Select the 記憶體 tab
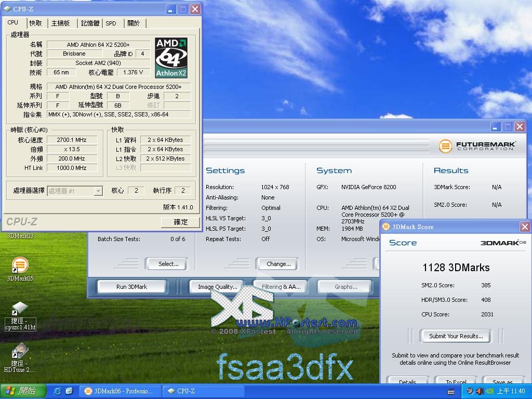The image size is (532, 399). click(89, 23)
